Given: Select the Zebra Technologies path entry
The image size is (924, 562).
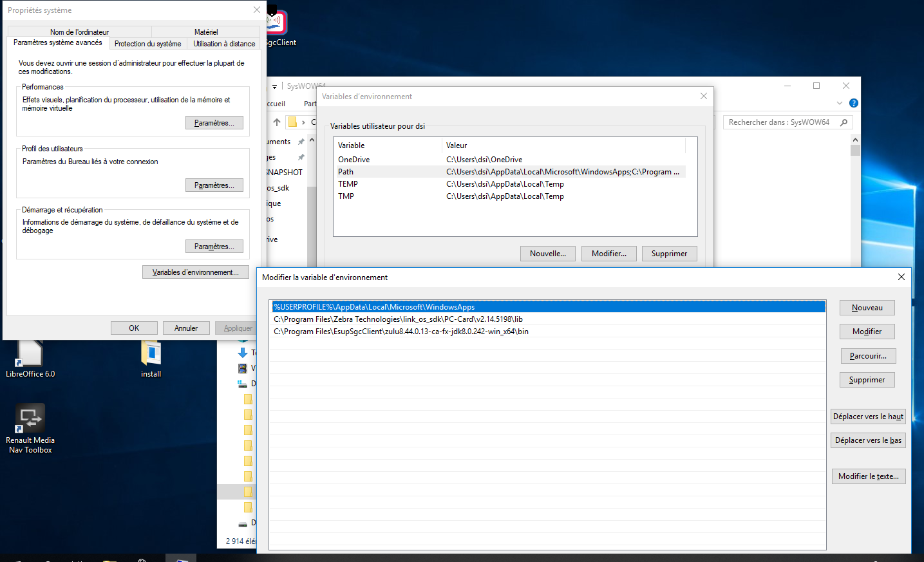Looking at the screenshot, I should pos(398,319).
